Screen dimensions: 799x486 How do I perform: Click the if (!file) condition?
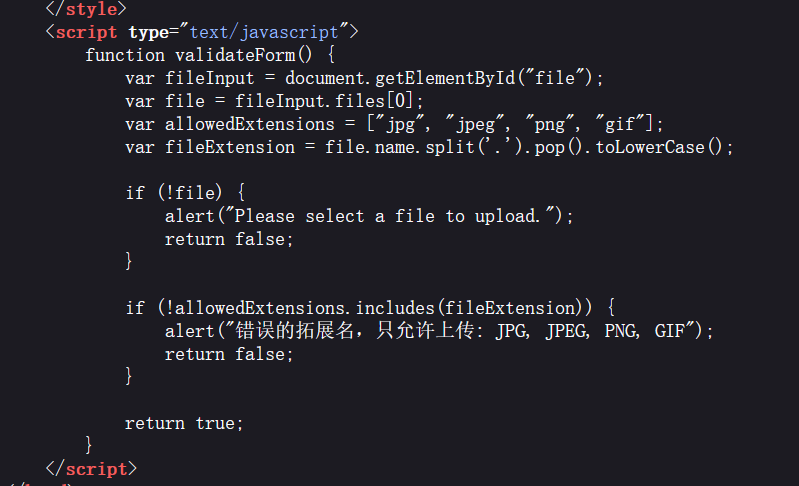[x=174, y=193]
